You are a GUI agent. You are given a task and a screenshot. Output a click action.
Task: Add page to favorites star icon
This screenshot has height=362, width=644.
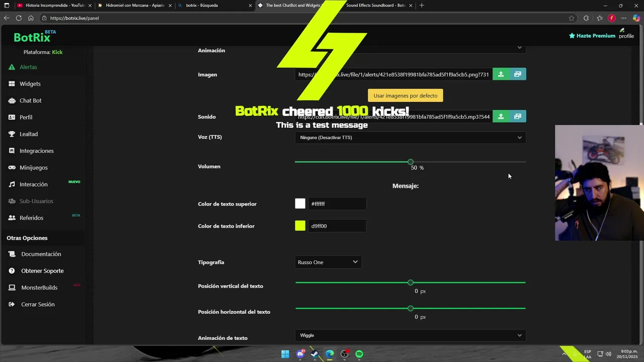pyautogui.click(x=572, y=18)
